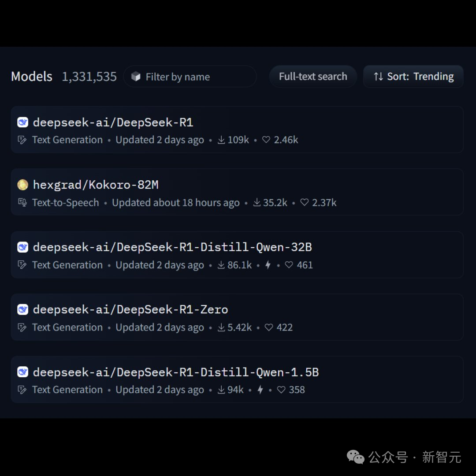
Task: Click the Text-to-Speech label on Kokoro-82M
Action: point(66,202)
